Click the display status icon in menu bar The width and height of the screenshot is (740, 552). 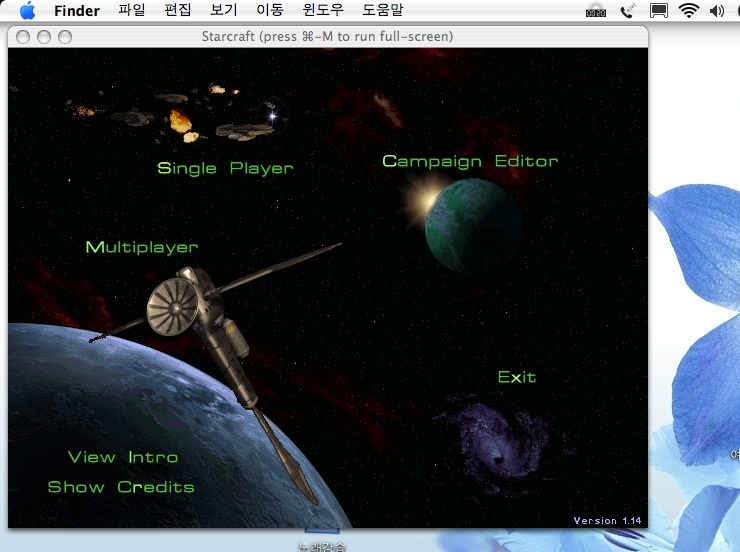coord(658,10)
